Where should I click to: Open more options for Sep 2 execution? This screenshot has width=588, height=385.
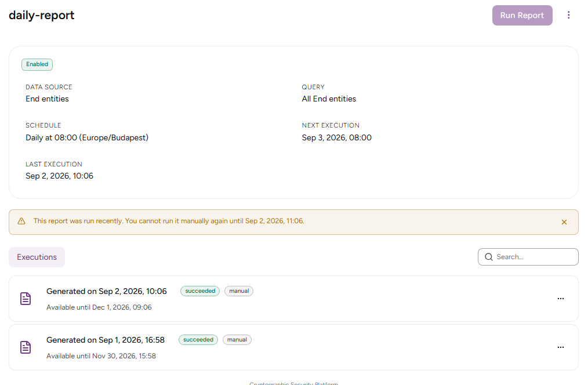pos(561,299)
